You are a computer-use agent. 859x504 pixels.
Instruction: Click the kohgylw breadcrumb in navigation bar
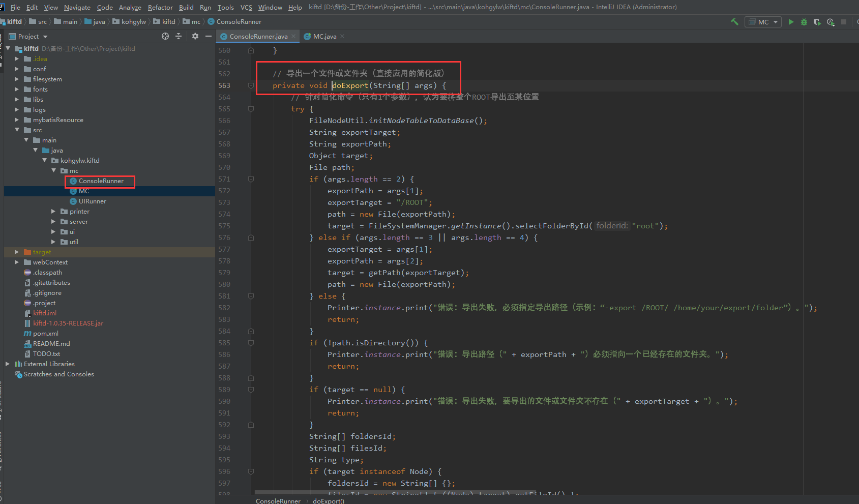pyautogui.click(x=133, y=21)
